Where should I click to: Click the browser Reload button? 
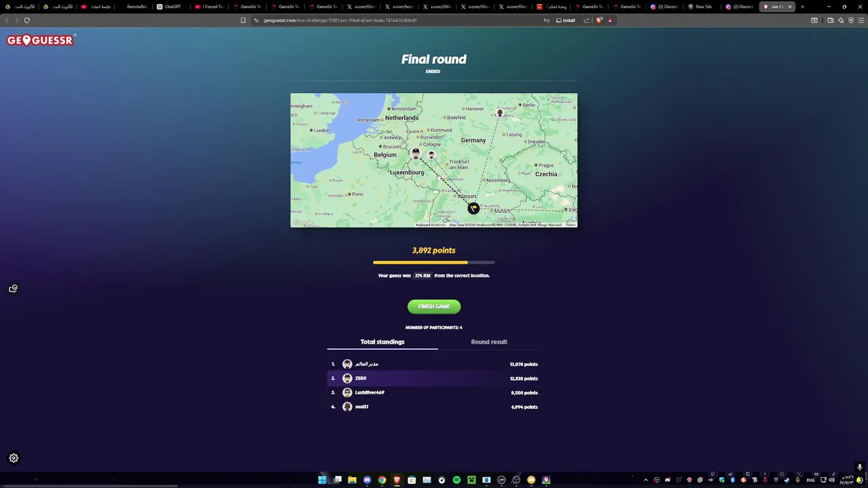pos(27,20)
